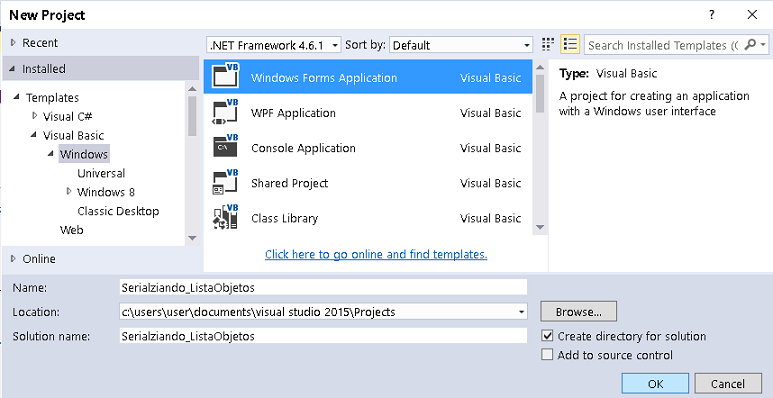
Task: Open the .NET Framework 4.6.1 dropdown
Action: [274, 45]
